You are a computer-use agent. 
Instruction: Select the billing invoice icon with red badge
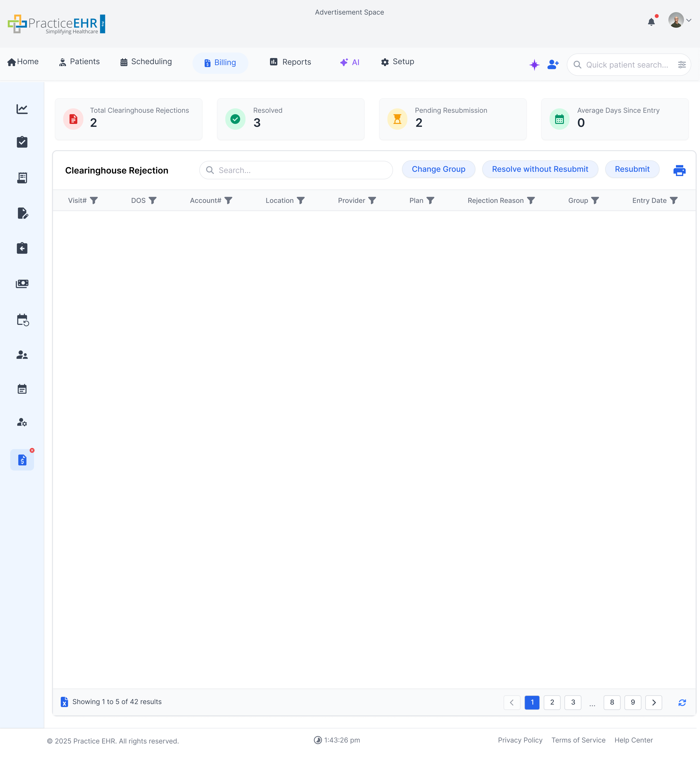(22, 460)
